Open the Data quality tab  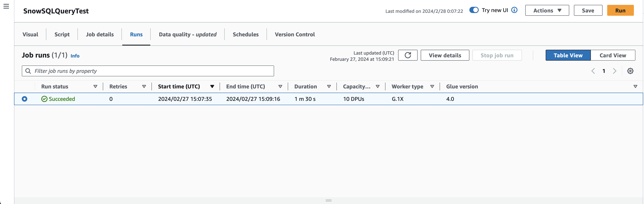click(x=188, y=34)
